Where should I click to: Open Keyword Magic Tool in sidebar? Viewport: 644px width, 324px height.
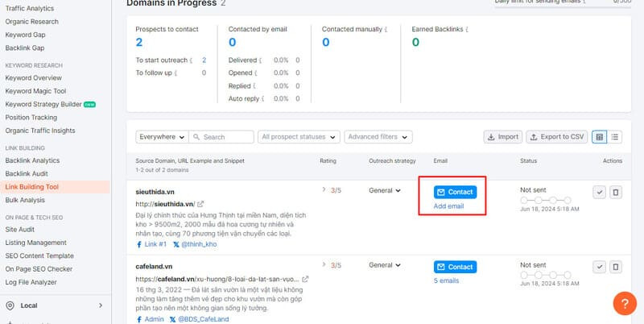point(35,91)
